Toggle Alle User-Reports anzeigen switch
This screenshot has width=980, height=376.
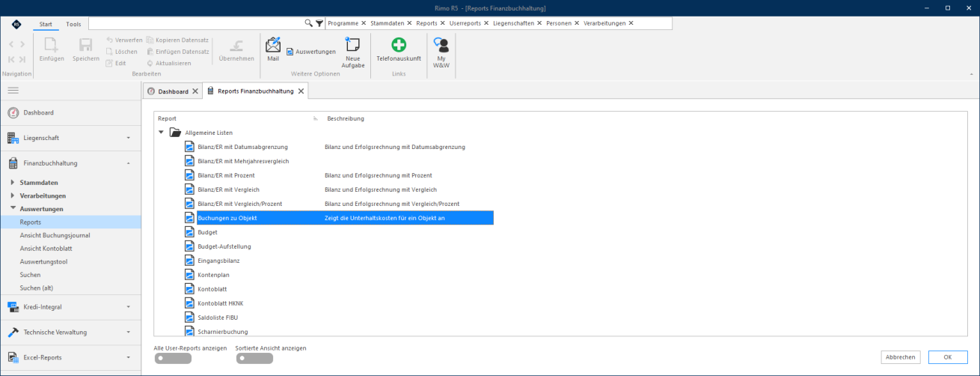[x=173, y=359]
